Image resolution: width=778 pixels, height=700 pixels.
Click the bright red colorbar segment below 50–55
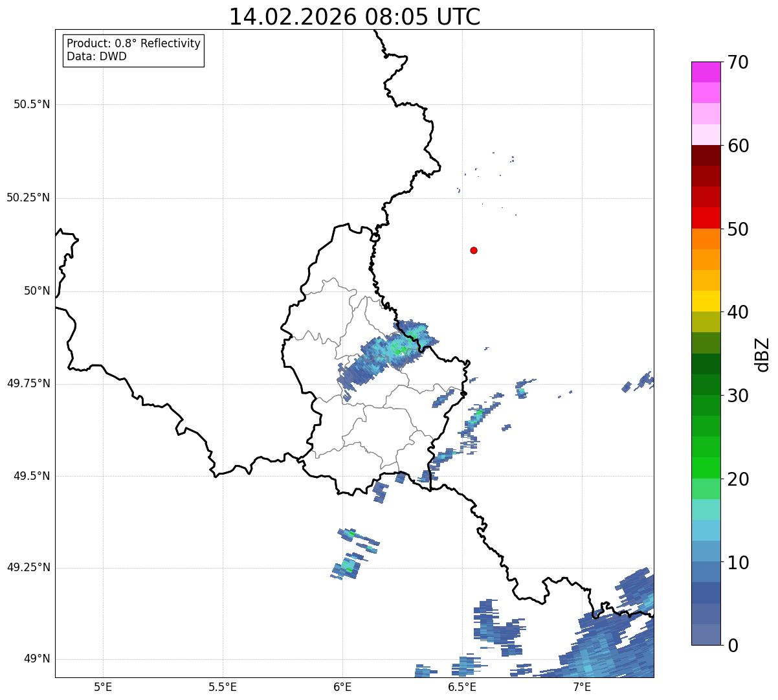tap(706, 218)
